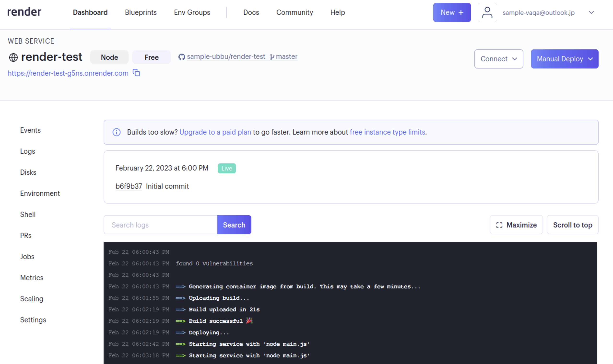Open the Manual Deploy dropdown
Image resolution: width=613 pixels, height=364 pixels.
coord(564,59)
